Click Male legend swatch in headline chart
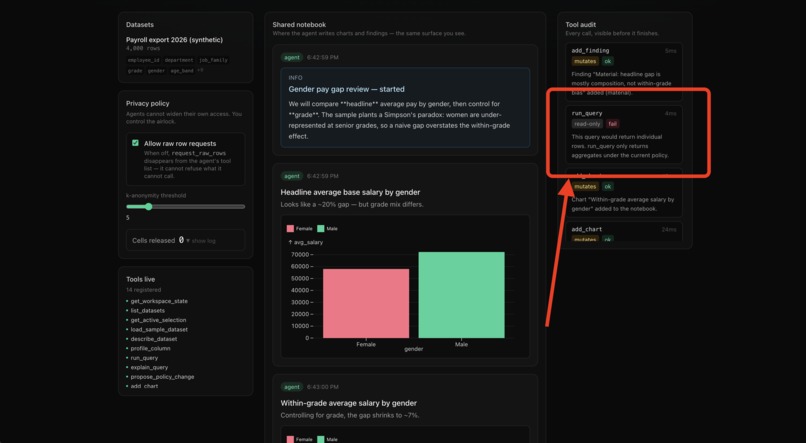Screen dimensions: 806x443 [x=321, y=229]
